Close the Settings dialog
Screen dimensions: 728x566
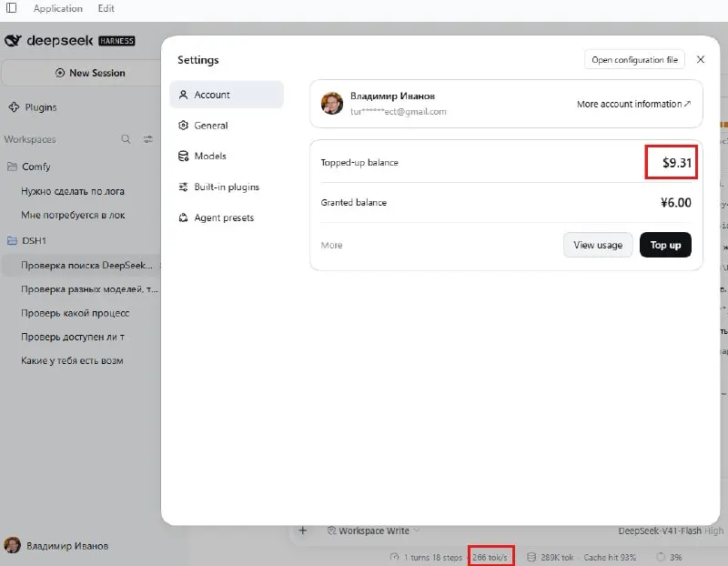(701, 59)
